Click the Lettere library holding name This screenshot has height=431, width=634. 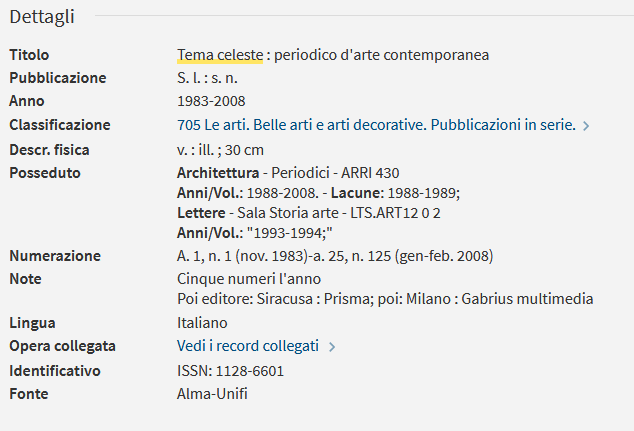[201, 213]
